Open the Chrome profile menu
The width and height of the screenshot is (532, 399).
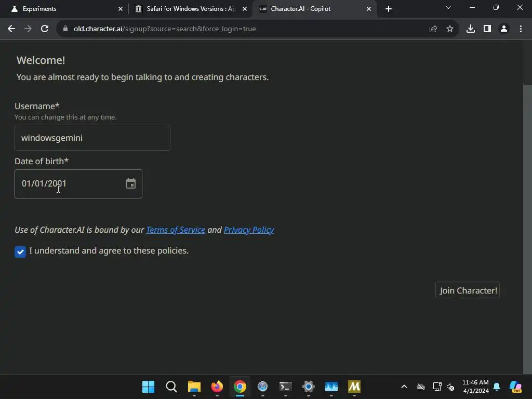click(504, 29)
